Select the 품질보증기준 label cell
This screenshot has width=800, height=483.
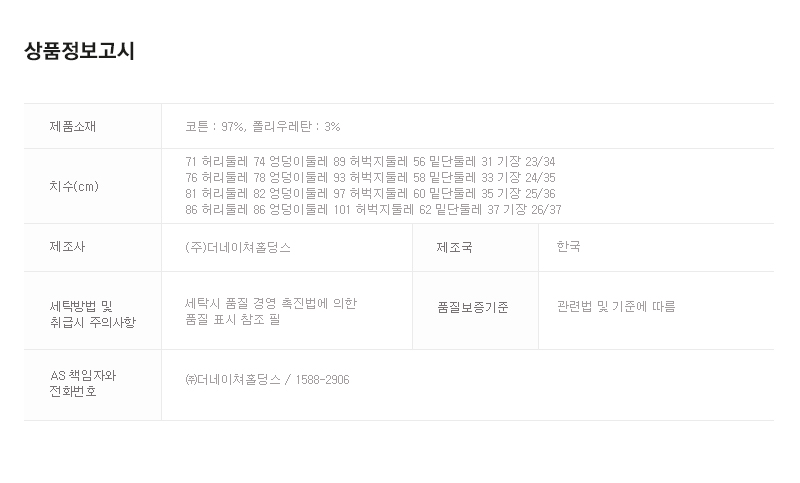tap(472, 307)
